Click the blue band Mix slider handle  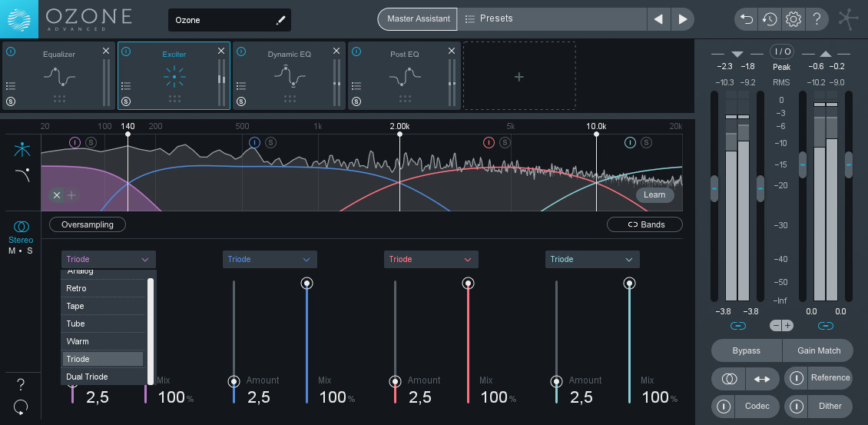click(x=306, y=284)
